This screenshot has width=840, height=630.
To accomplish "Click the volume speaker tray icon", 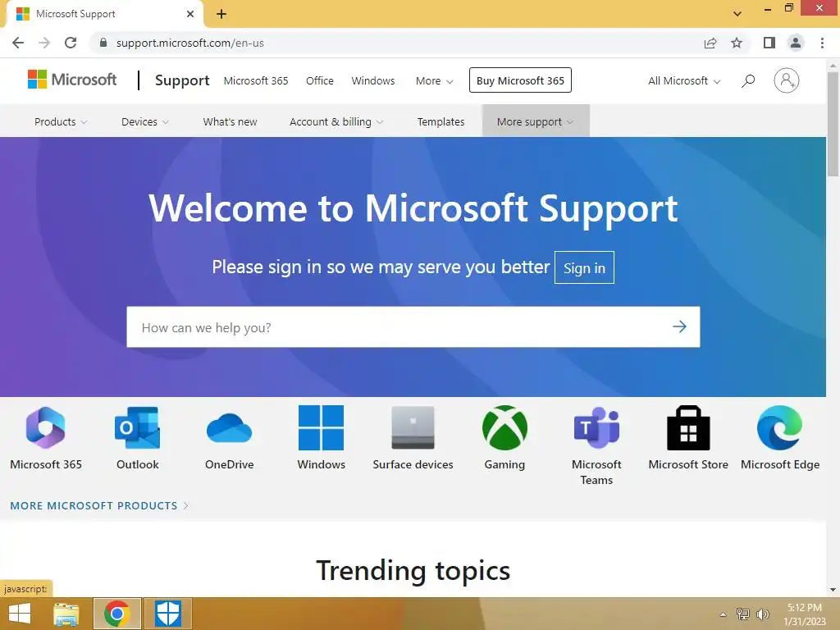I will pyautogui.click(x=762, y=614).
